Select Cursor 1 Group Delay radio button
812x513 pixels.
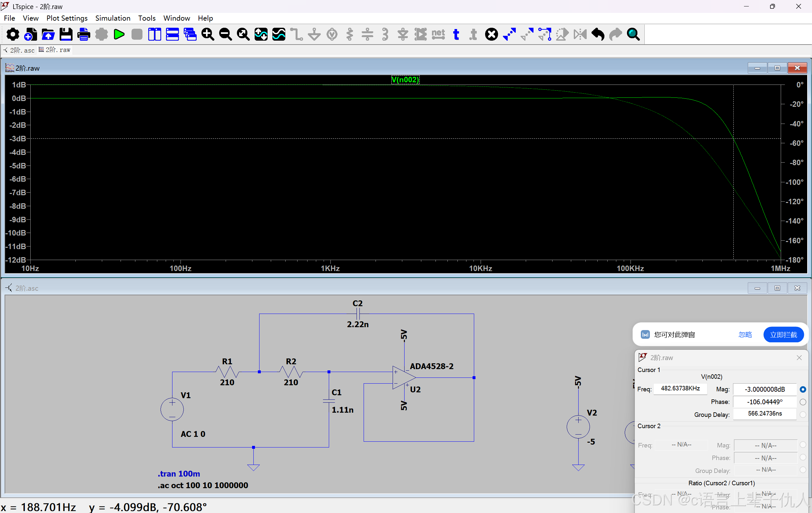pos(803,415)
